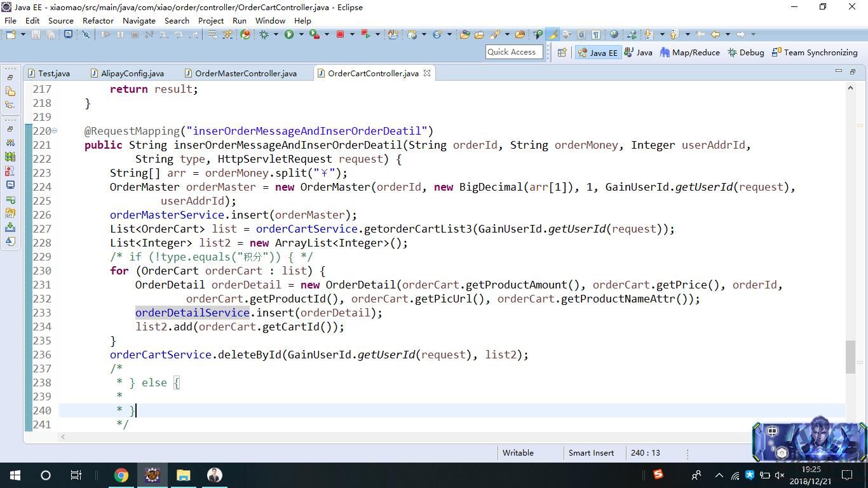
Task: Click the Next Annotation arrow icon
Action: (649, 34)
